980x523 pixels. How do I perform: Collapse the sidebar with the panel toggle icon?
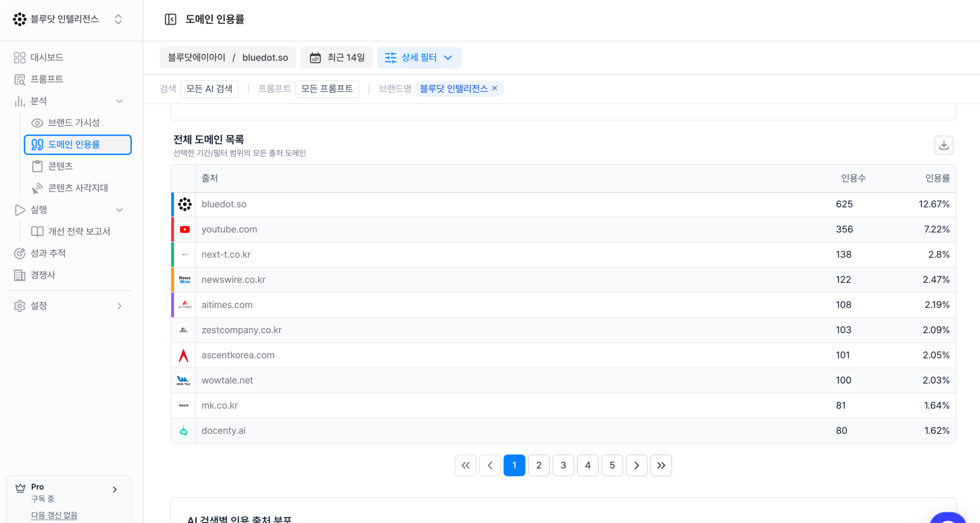click(170, 19)
